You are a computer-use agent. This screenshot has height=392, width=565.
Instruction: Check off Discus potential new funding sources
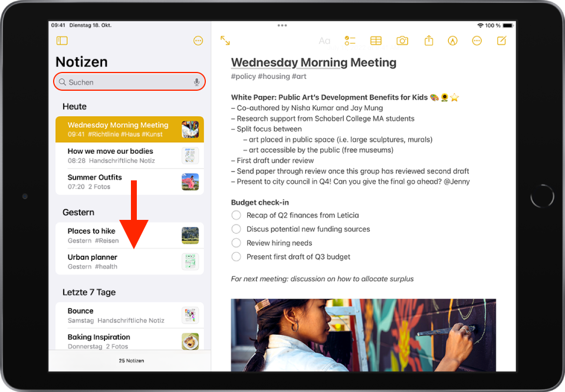click(236, 229)
